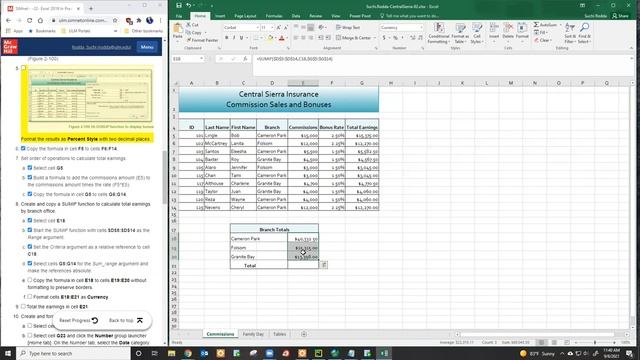Viewport: 640px width, 360px height.
Task: Expand the Fill dropdown in Editing group
Action: 547,33
